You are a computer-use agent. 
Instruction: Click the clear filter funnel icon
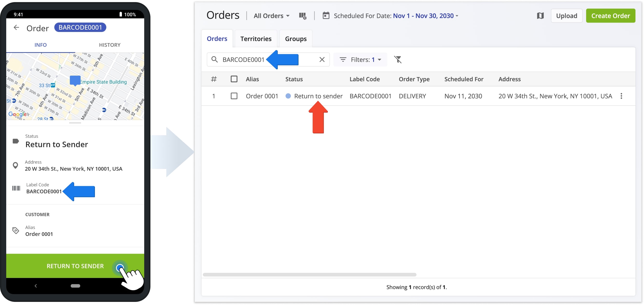(398, 60)
